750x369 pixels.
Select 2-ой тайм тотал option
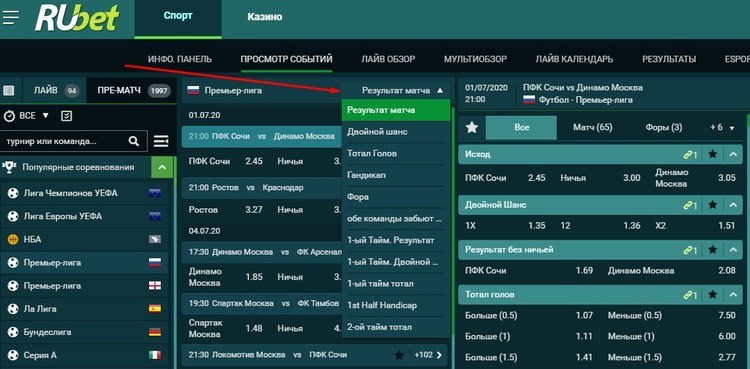396,327
